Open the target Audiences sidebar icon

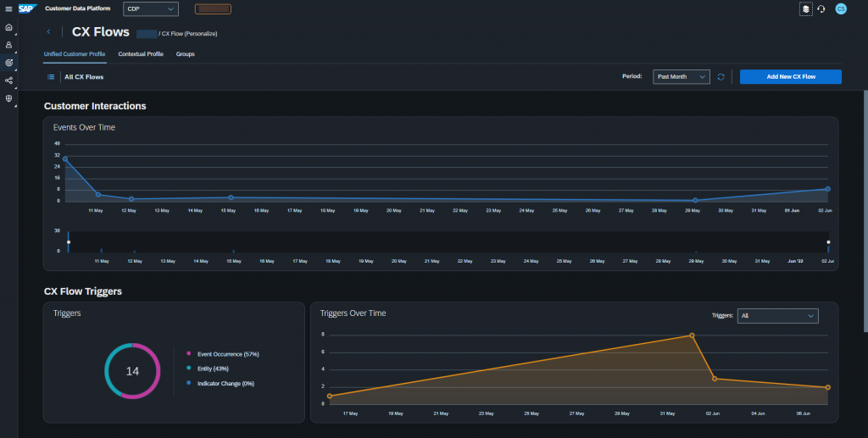tap(8, 63)
